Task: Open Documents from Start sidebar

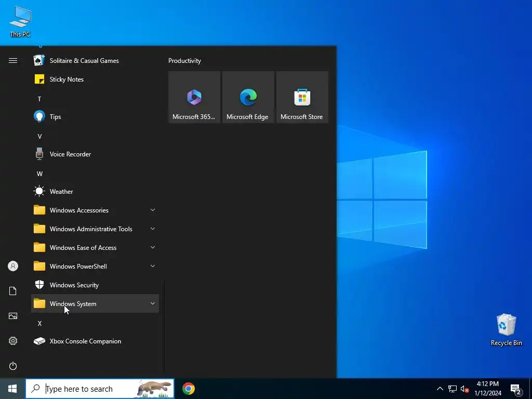Action: 13,291
